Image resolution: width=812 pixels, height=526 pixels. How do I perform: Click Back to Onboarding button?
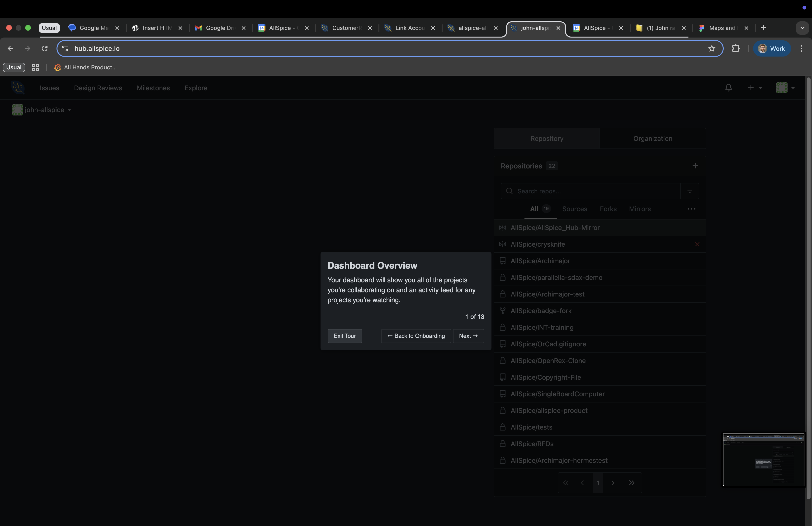416,336
